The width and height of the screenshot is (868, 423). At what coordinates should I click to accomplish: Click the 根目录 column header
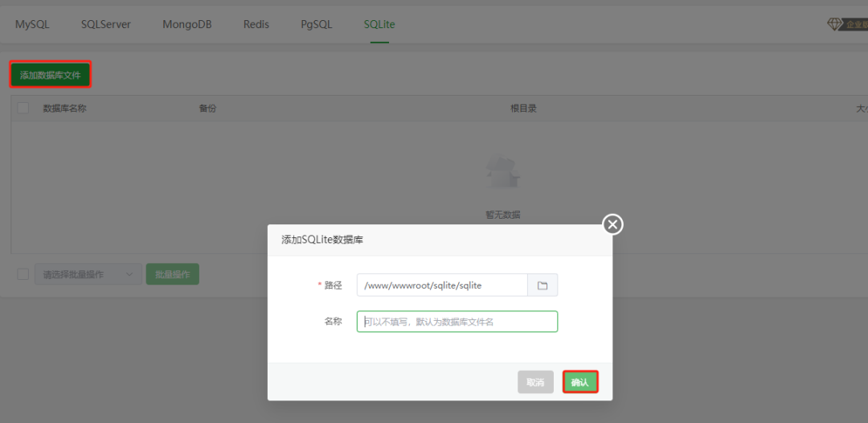tap(524, 108)
